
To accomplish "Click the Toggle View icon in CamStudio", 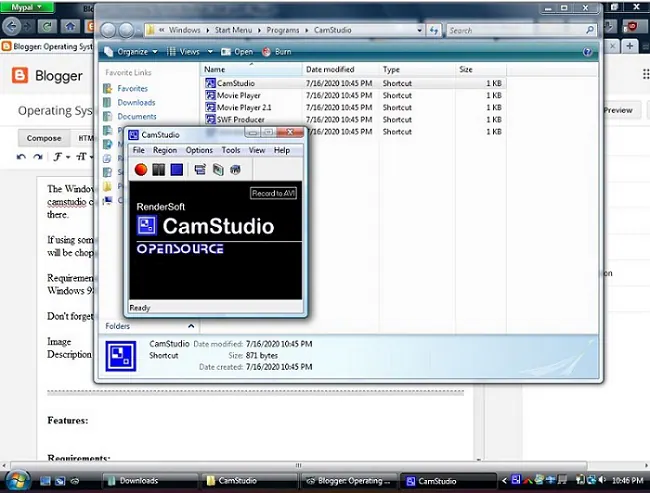I will click(200, 169).
